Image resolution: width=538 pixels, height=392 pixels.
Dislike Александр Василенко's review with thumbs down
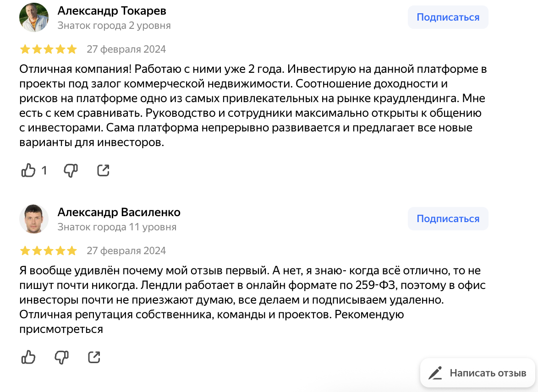tap(61, 357)
